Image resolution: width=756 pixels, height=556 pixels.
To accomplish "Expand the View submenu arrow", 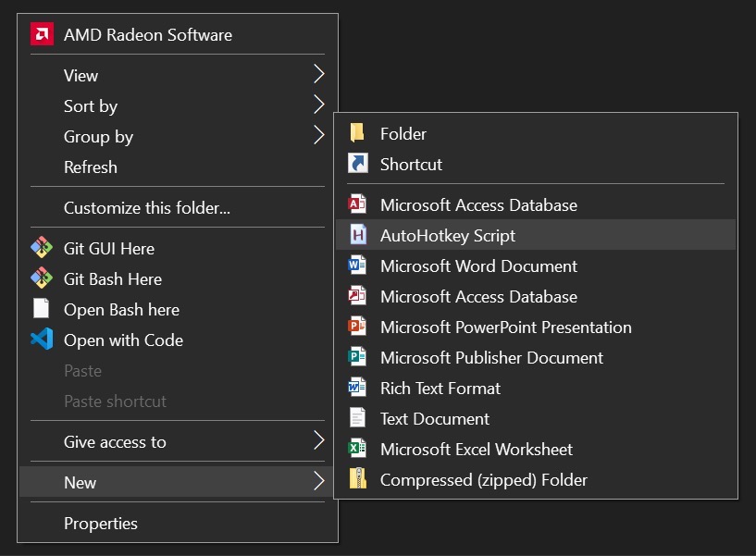I will tap(319, 75).
